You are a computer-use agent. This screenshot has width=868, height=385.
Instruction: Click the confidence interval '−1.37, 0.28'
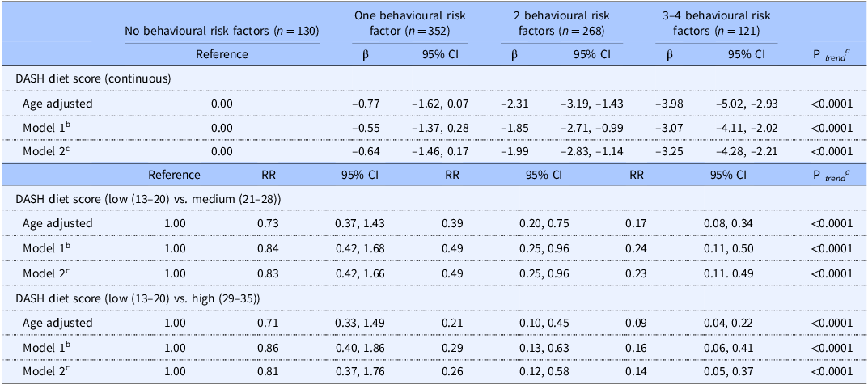point(441,127)
